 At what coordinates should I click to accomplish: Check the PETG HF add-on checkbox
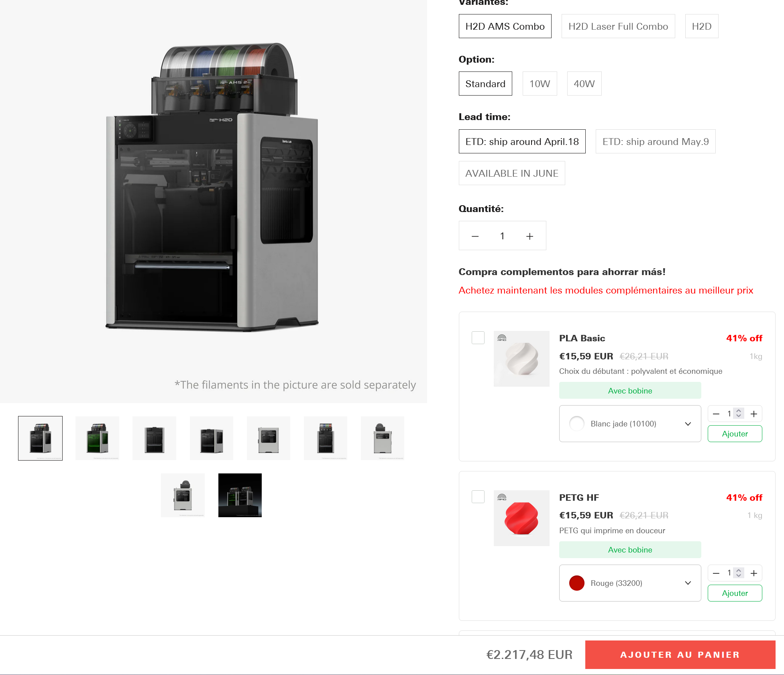tap(478, 497)
